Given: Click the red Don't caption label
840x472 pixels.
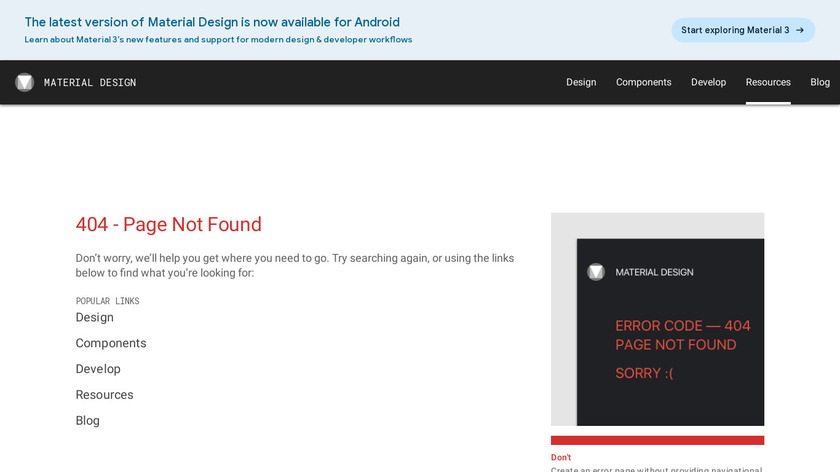Looking at the screenshot, I should [x=561, y=458].
